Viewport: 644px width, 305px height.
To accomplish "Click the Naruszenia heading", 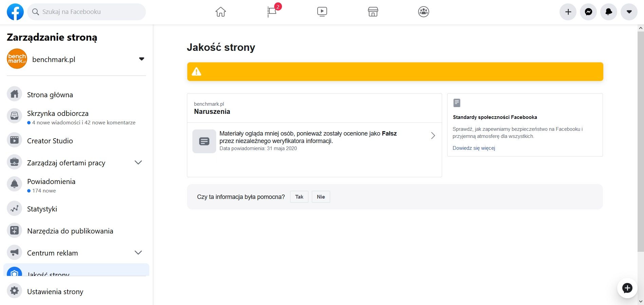I will pyautogui.click(x=212, y=111).
